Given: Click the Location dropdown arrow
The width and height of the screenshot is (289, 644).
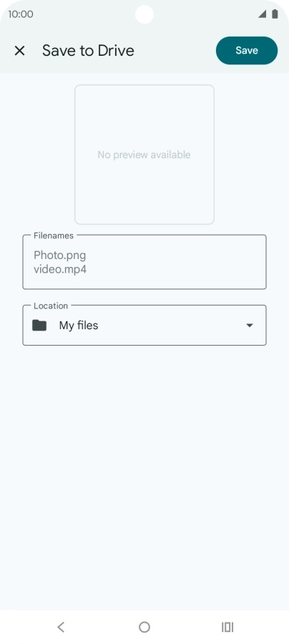Looking at the screenshot, I should tap(249, 326).
